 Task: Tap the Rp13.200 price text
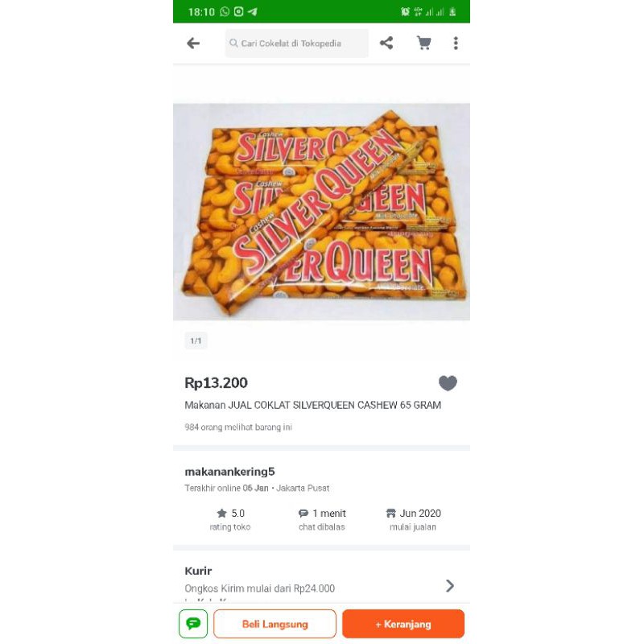[216, 383]
